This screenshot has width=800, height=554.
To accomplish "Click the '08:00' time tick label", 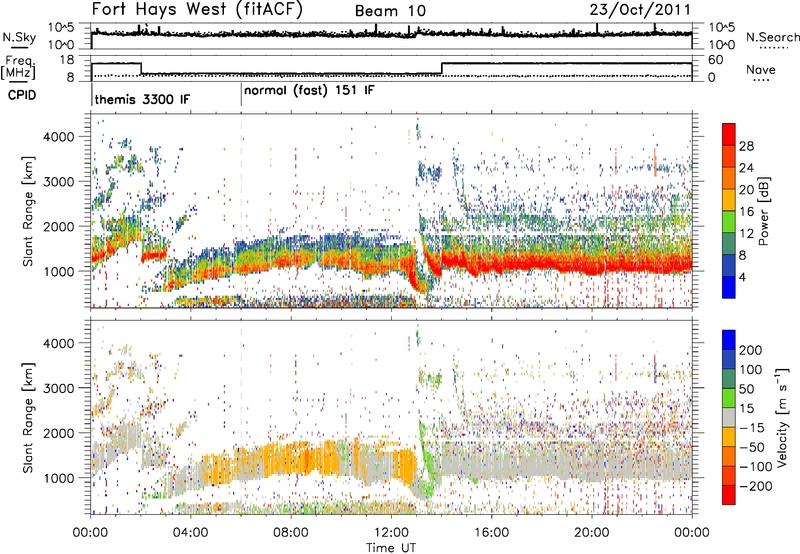I will (x=291, y=533).
